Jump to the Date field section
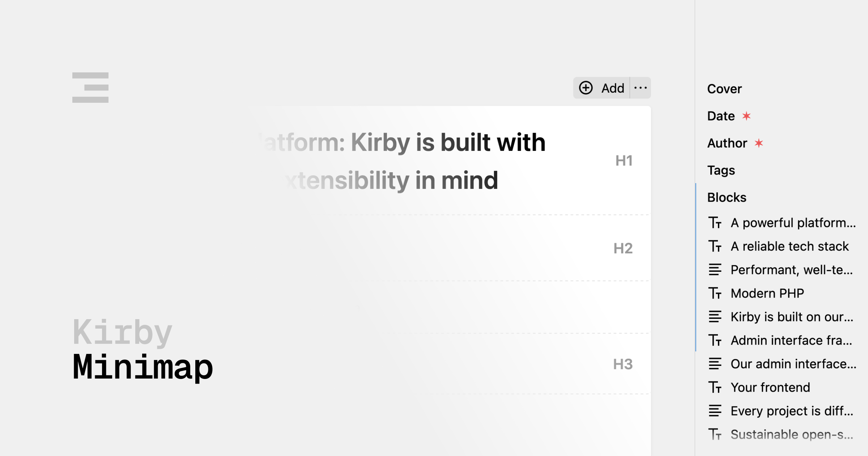 721,116
